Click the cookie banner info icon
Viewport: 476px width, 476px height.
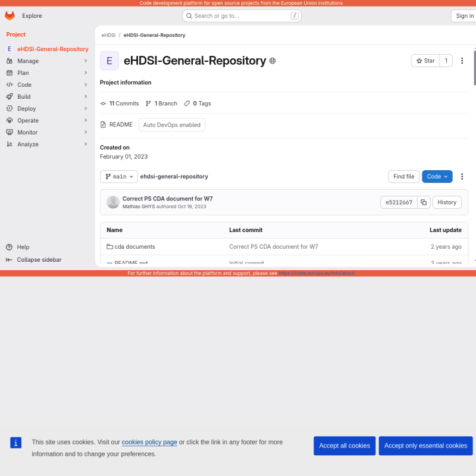tap(16, 443)
